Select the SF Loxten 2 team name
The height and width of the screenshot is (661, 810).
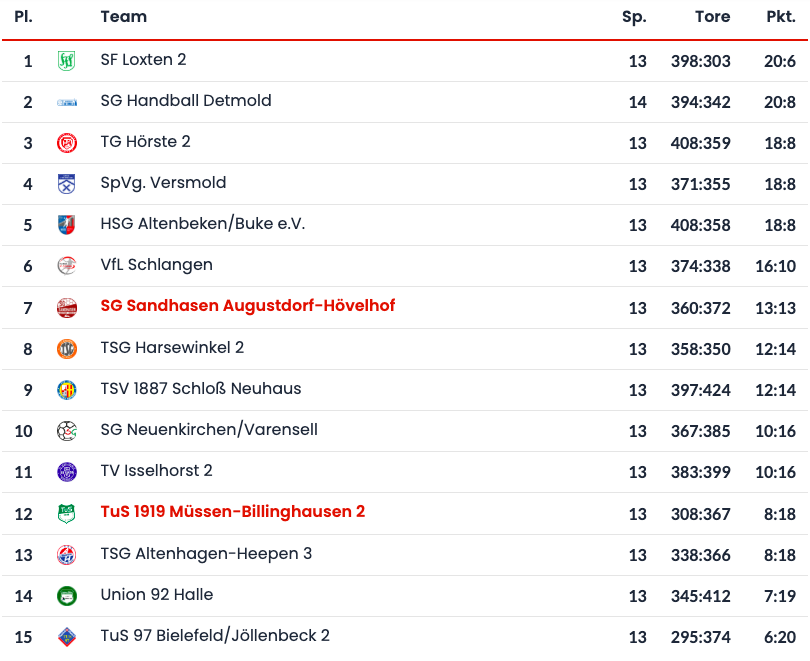click(x=143, y=60)
